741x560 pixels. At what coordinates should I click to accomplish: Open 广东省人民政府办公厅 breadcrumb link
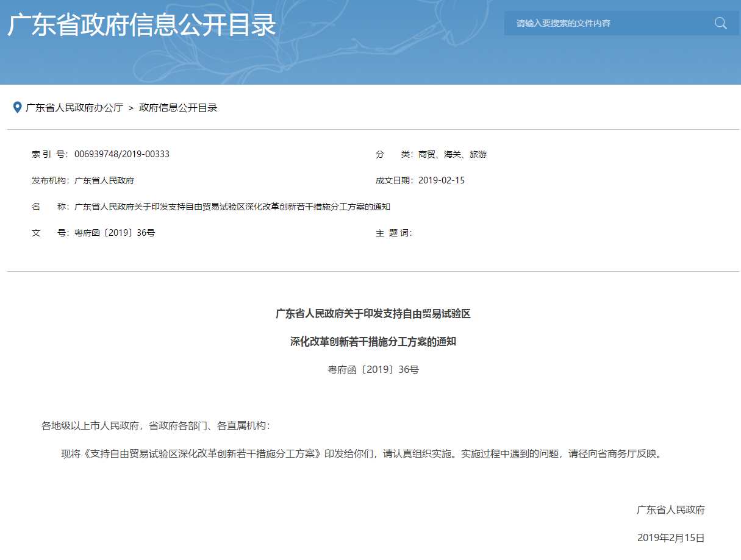tap(74, 108)
